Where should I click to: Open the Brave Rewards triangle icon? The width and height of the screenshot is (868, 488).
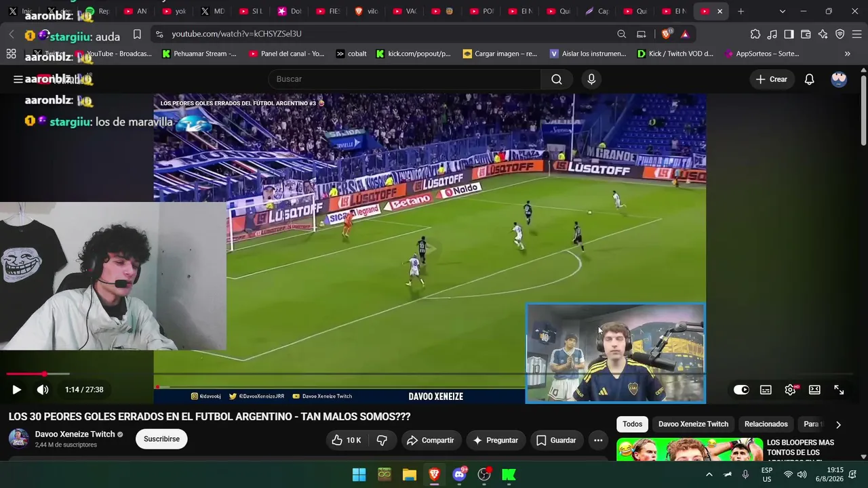(685, 34)
